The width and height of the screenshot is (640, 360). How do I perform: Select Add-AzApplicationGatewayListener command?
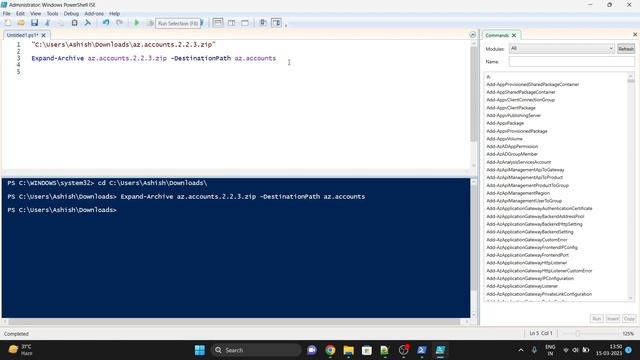click(x=522, y=286)
